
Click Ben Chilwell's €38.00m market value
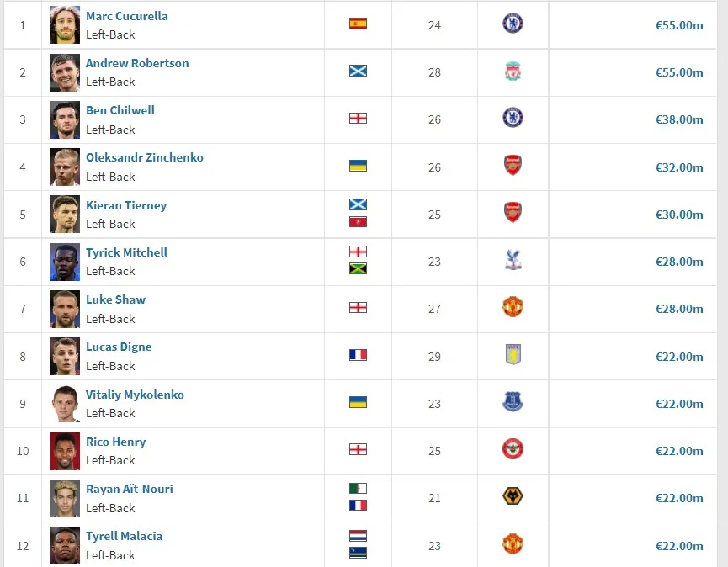coord(679,119)
